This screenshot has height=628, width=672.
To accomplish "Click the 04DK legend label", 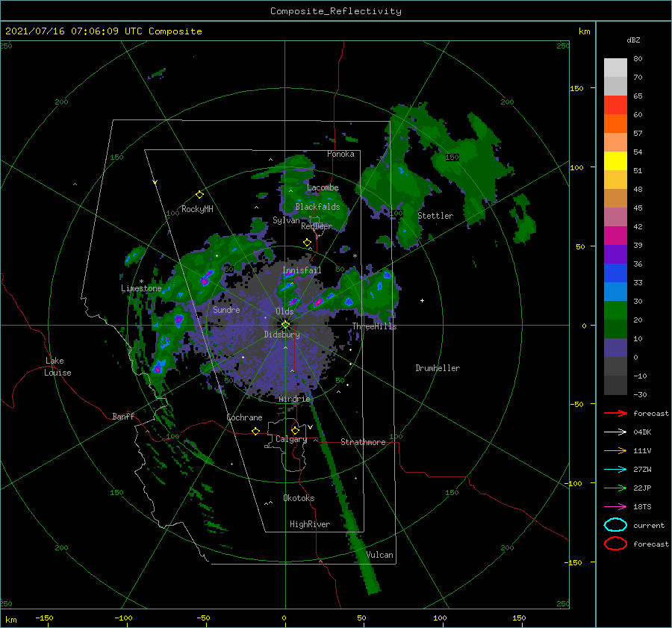I will tap(642, 432).
